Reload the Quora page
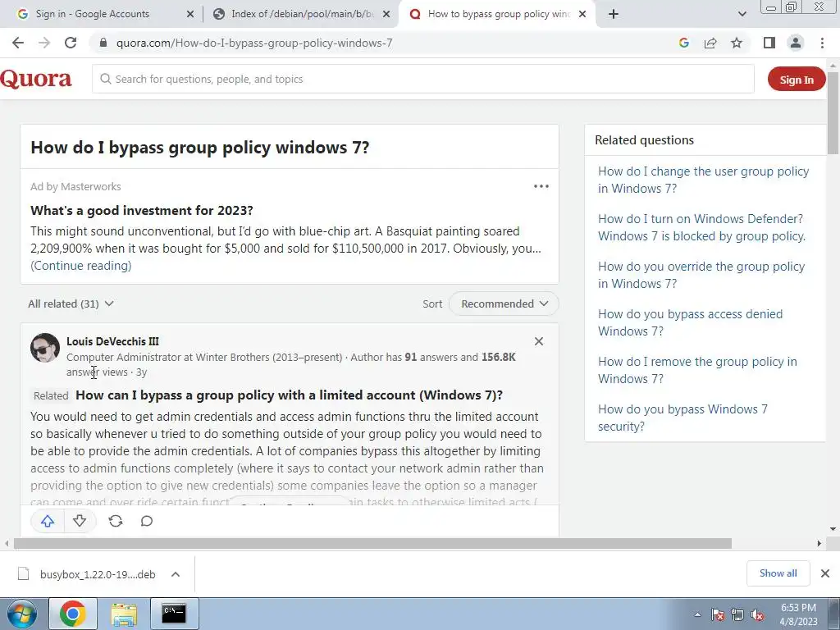 71,43
